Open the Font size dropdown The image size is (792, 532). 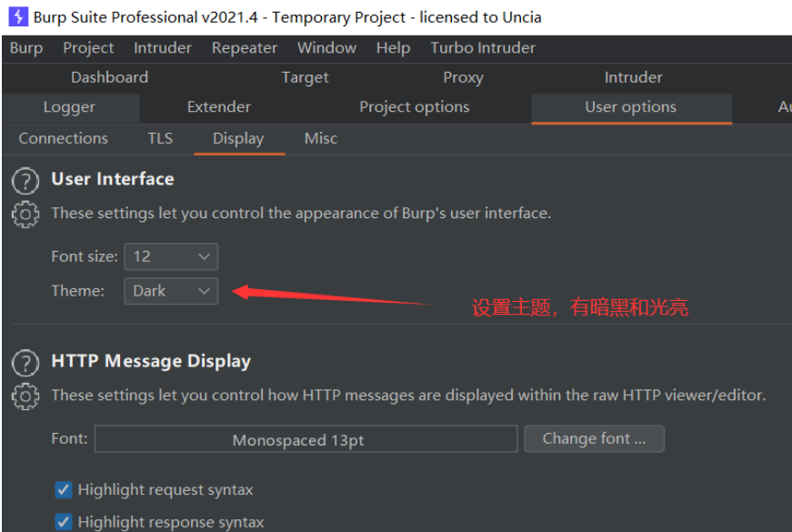pos(171,256)
